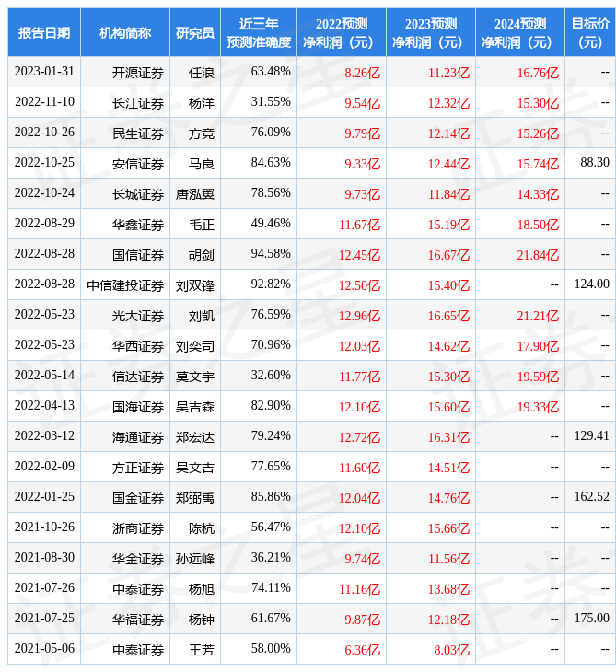Select researcher 杨旭
The image size is (616, 672).
click(x=202, y=590)
